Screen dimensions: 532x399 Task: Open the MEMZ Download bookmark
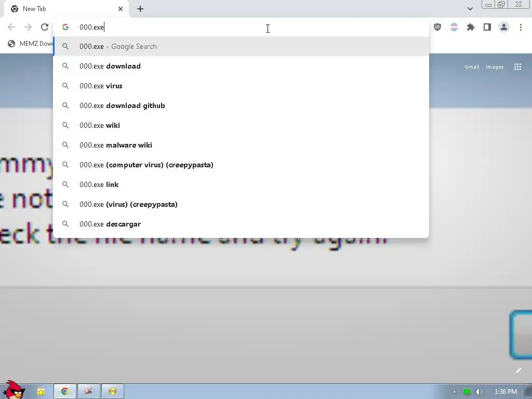click(x=31, y=44)
